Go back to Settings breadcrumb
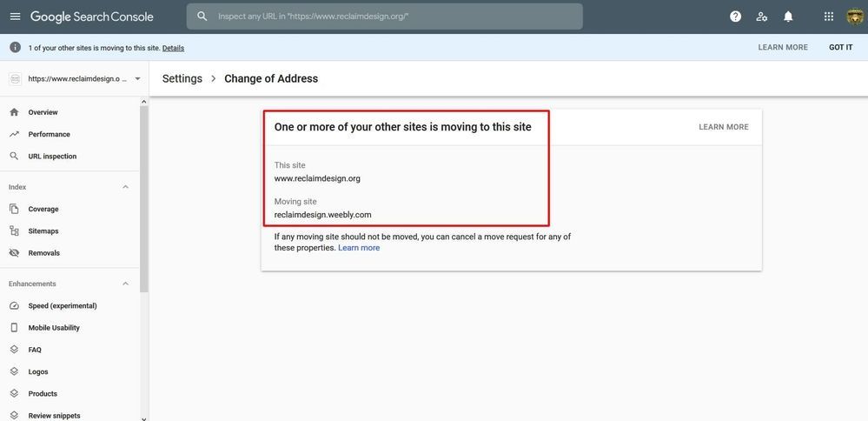 click(182, 78)
